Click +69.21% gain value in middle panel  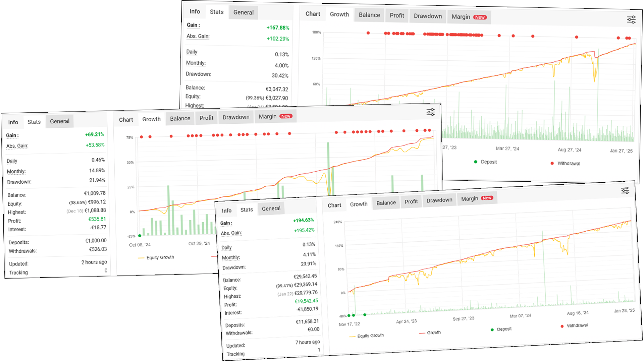pyautogui.click(x=95, y=134)
